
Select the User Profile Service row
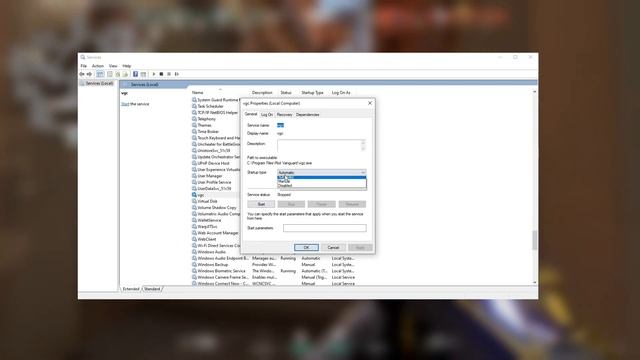[x=216, y=182]
